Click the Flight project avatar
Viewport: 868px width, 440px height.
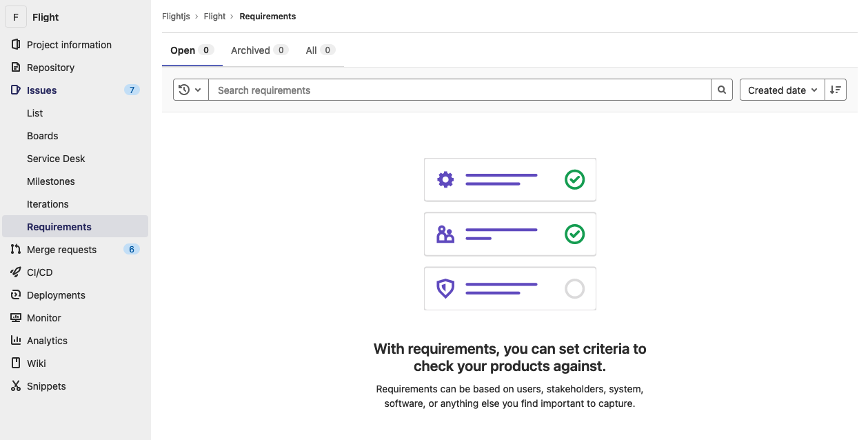15,17
